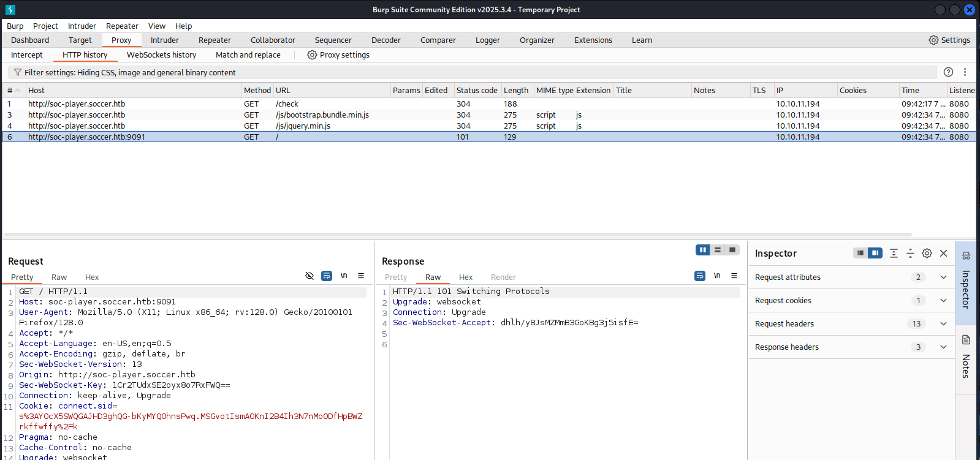Open Inspector settings gear

point(927,253)
